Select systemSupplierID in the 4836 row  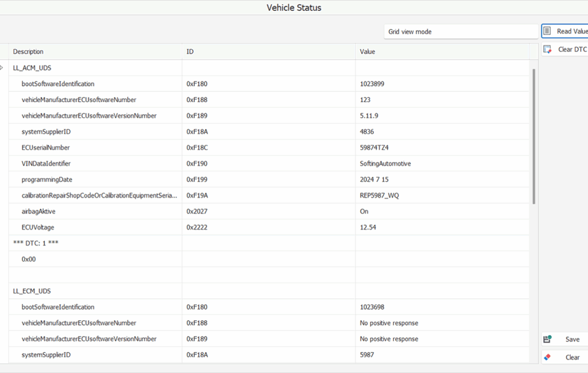point(46,131)
